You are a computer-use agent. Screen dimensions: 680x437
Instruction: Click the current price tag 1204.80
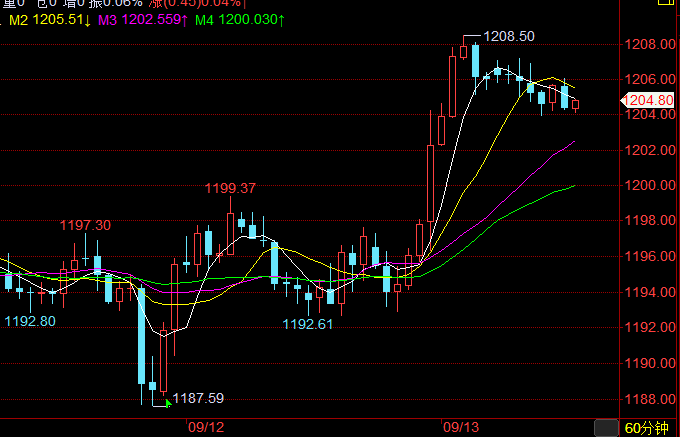point(648,101)
